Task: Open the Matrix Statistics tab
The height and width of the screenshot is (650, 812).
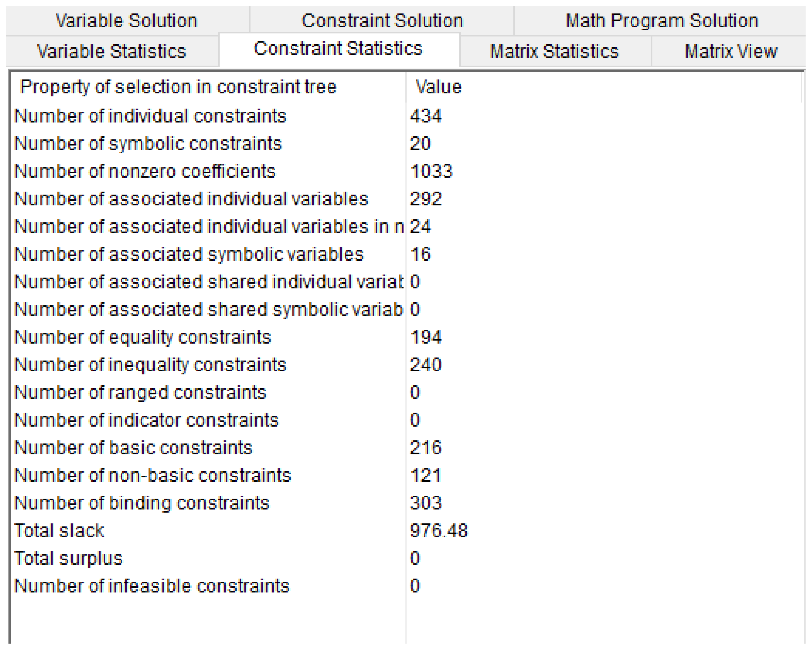Action: 554,51
